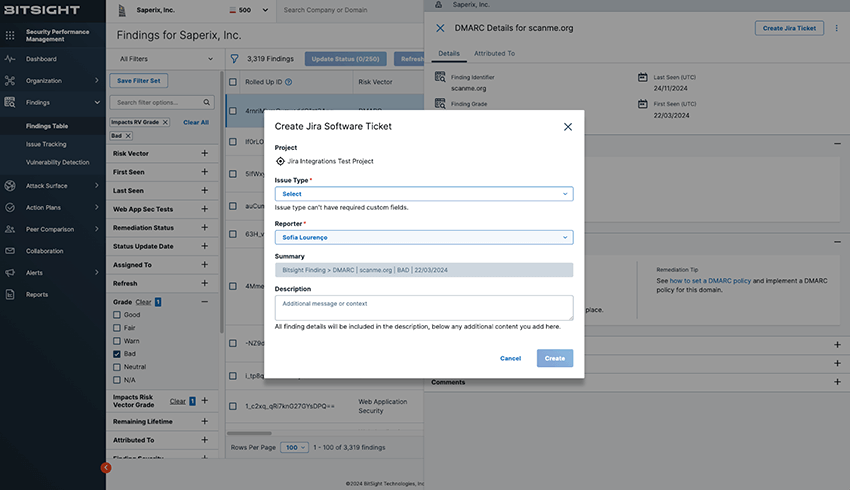Click the search magnifier in filter options
Image resolution: width=850 pixels, height=490 pixels.
coord(207,102)
